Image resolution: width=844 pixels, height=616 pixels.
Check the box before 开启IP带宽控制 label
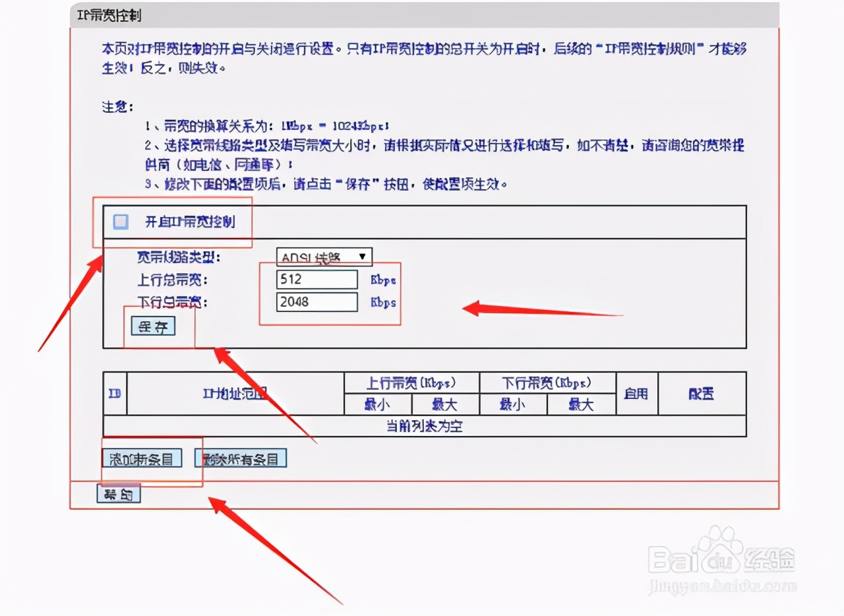point(120,222)
